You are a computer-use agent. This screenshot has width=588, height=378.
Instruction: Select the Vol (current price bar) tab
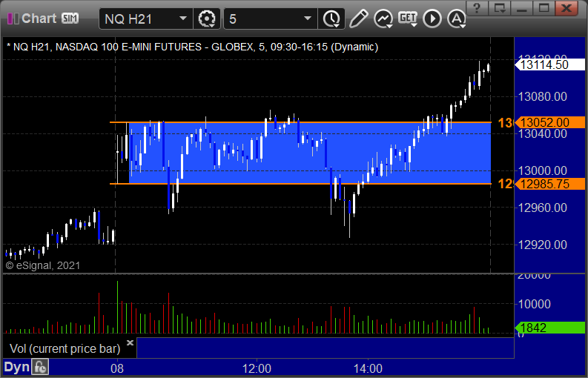[x=65, y=348]
